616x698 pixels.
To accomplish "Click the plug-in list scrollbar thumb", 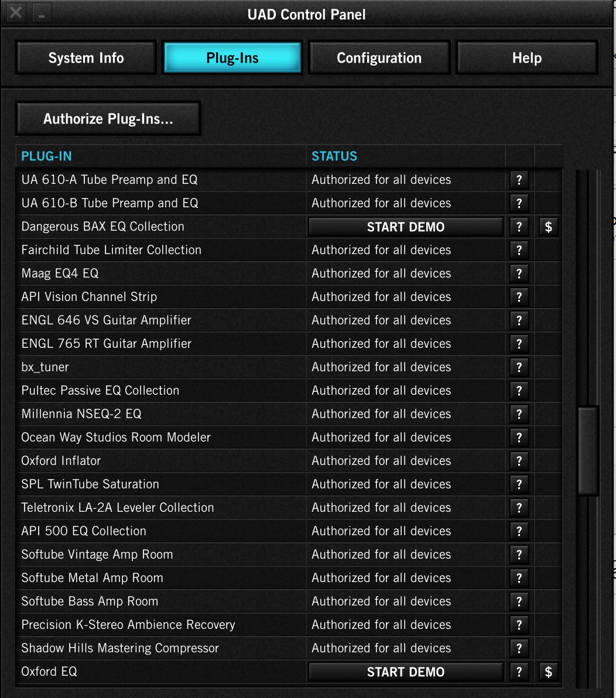I will (588, 450).
